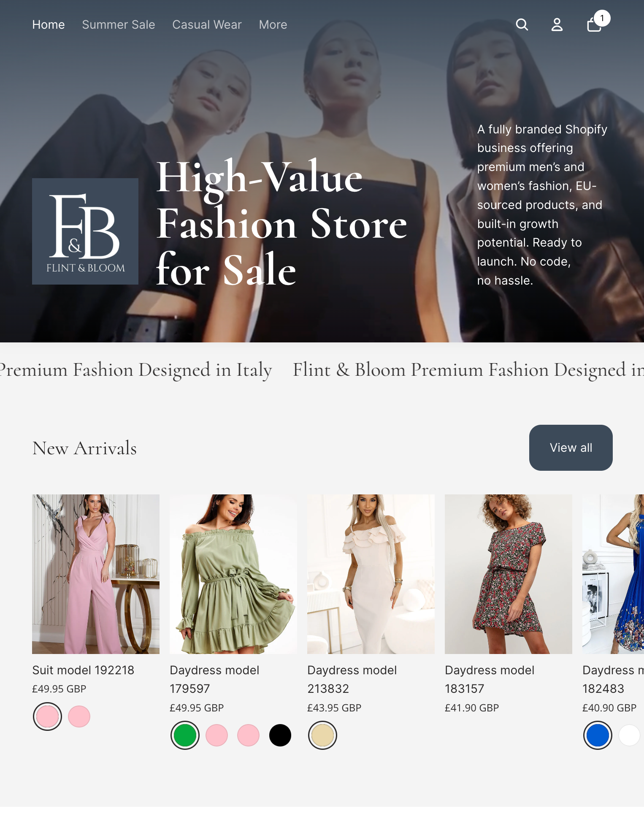Image resolution: width=644 pixels, height=825 pixels.
Task: Expand the More menu
Action: [273, 24]
